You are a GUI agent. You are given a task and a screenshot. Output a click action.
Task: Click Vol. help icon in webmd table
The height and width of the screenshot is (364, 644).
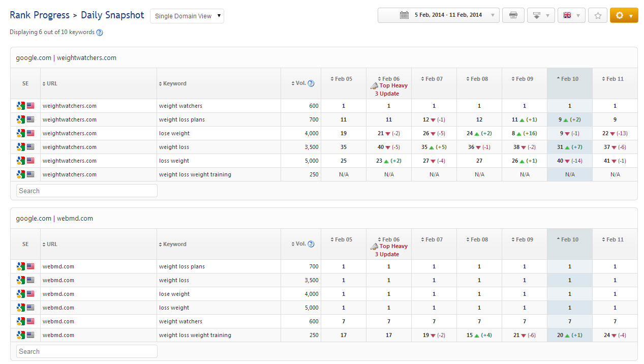point(311,244)
